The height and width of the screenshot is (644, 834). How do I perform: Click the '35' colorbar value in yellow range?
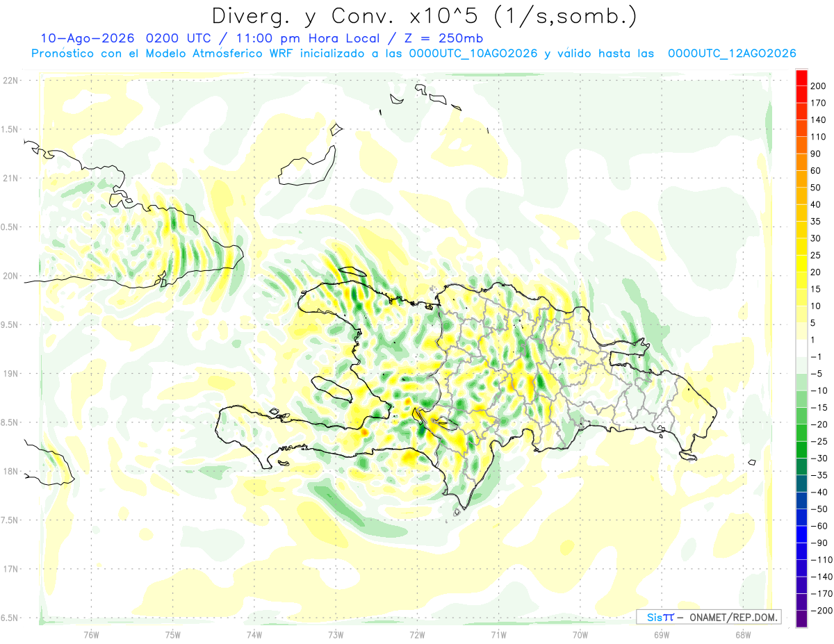point(816,222)
